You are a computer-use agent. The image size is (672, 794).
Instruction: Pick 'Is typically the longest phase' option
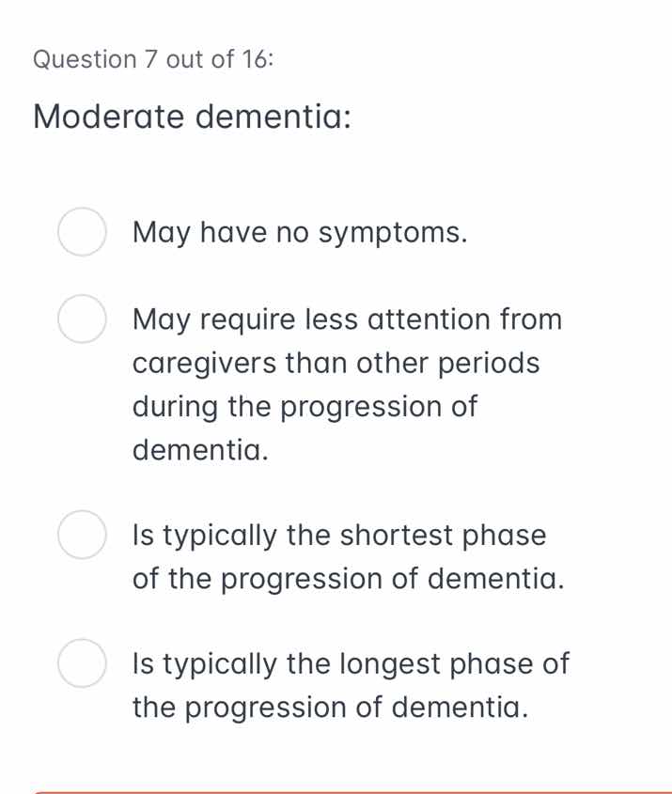tap(82, 663)
